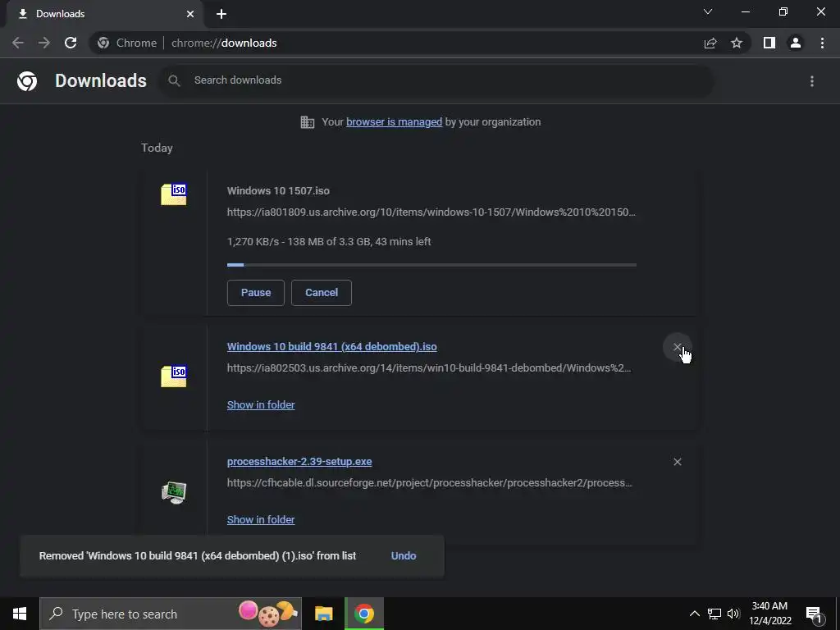This screenshot has height=630, width=840.
Task: Open the tab search chevron in the title bar
Action: (x=708, y=11)
